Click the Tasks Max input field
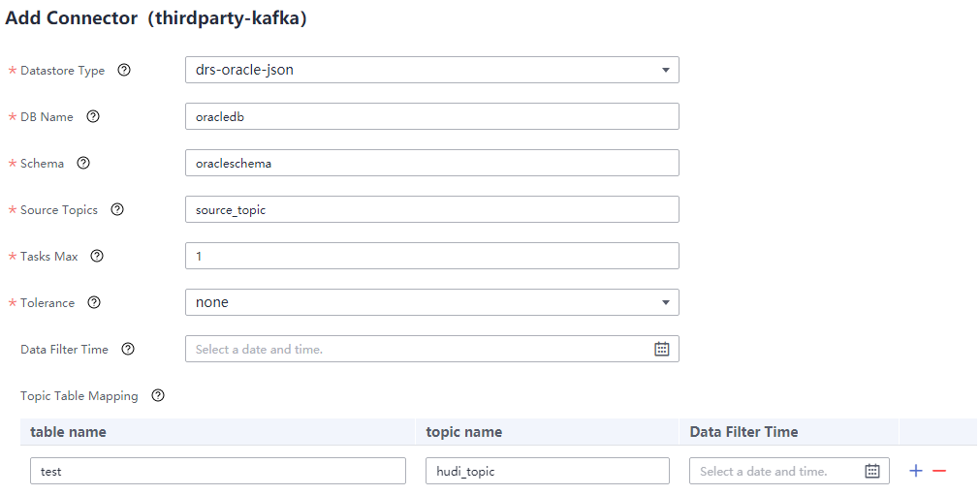This screenshot has width=980, height=495. click(431, 256)
